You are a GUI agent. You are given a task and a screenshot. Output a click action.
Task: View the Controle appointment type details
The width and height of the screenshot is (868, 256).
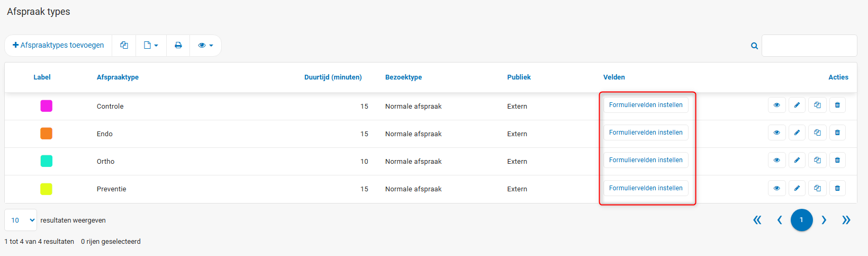[x=776, y=105]
